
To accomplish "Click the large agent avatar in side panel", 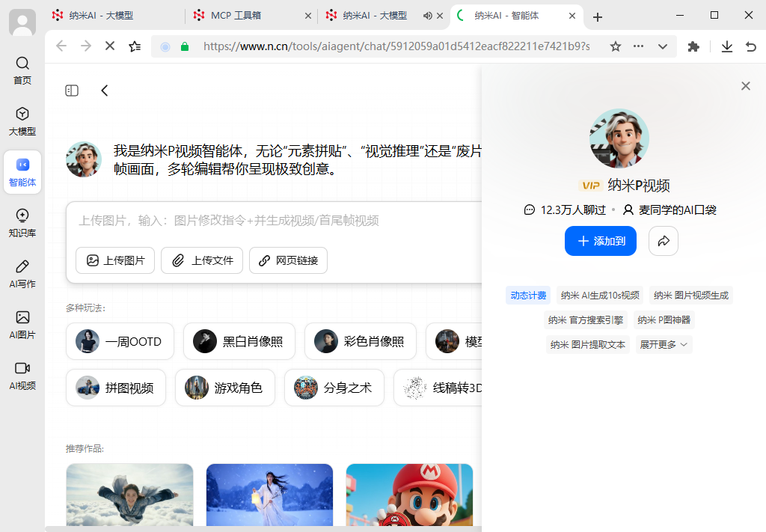I will pyautogui.click(x=619, y=138).
